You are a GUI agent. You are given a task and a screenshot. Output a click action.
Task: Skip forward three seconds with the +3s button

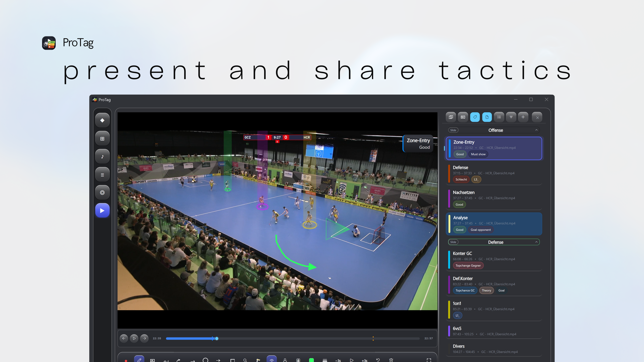[364, 360]
